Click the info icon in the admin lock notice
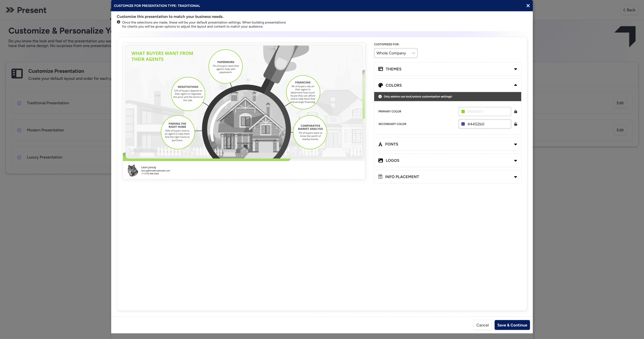This screenshot has width=644, height=339. tap(380, 96)
